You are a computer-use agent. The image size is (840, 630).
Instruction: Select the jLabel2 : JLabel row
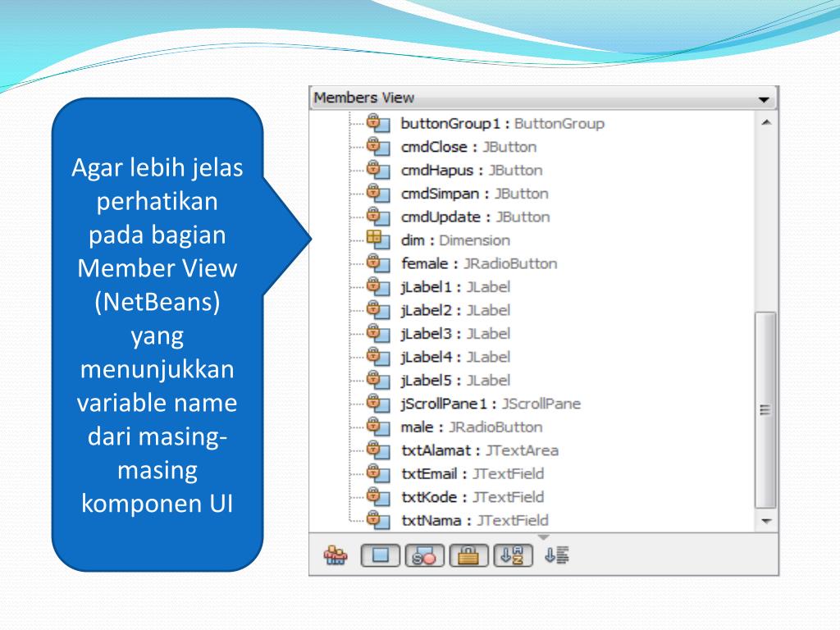point(455,310)
